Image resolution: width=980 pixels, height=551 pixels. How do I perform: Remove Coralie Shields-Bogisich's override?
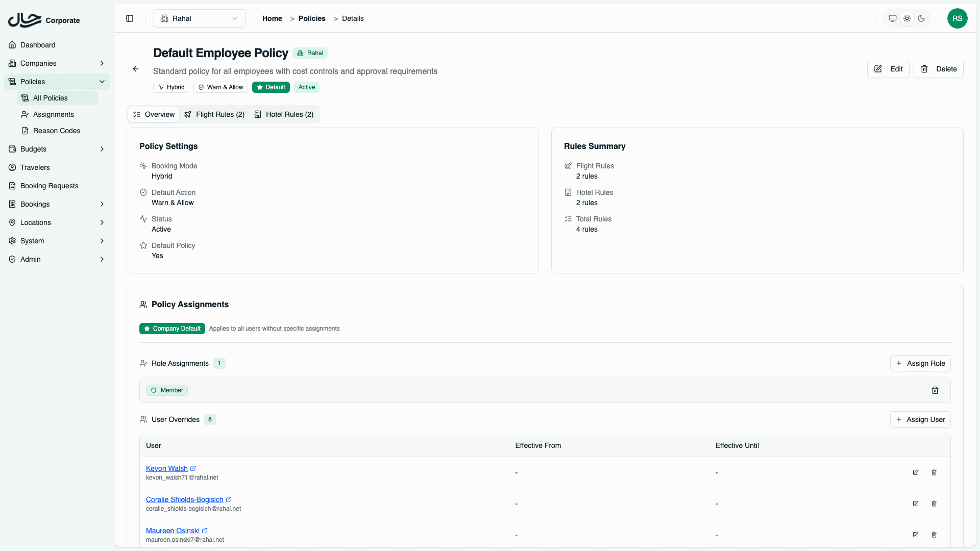click(935, 504)
